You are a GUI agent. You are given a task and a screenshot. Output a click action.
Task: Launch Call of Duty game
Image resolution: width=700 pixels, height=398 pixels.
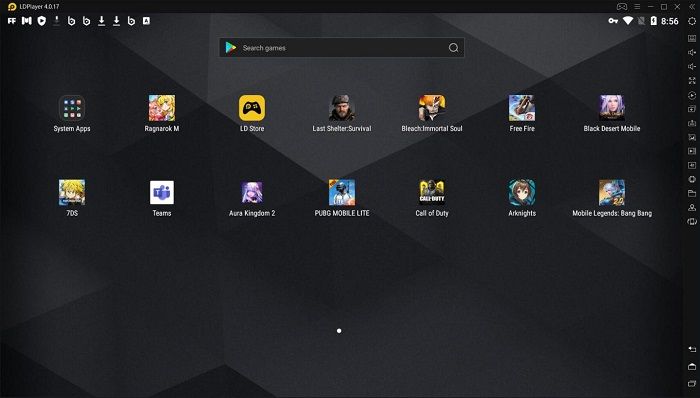[x=432, y=192]
